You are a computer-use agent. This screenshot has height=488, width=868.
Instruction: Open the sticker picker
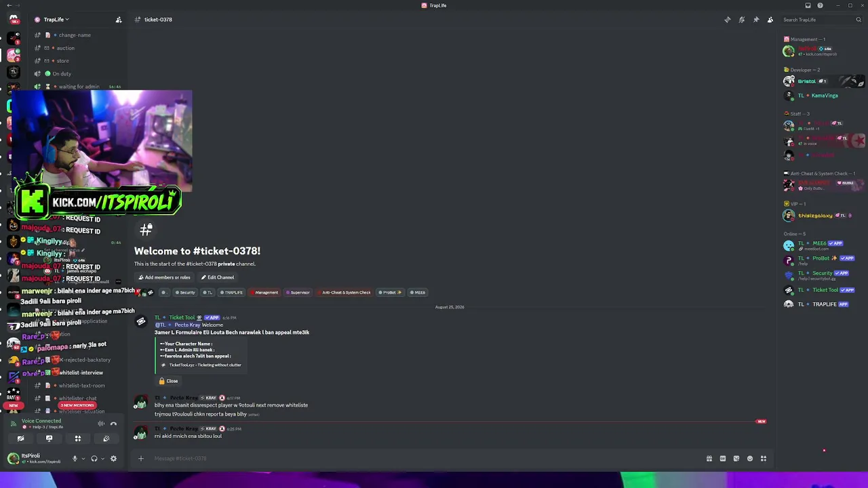736,459
